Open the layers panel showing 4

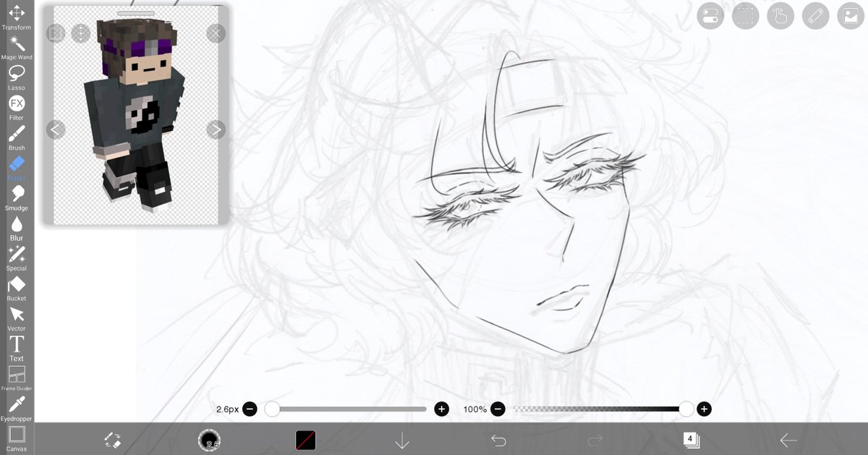[x=692, y=440]
